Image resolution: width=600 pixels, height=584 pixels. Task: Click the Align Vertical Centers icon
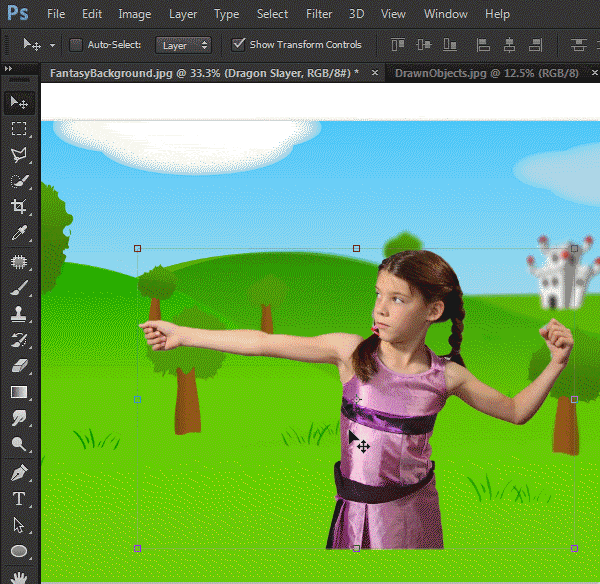(424, 45)
